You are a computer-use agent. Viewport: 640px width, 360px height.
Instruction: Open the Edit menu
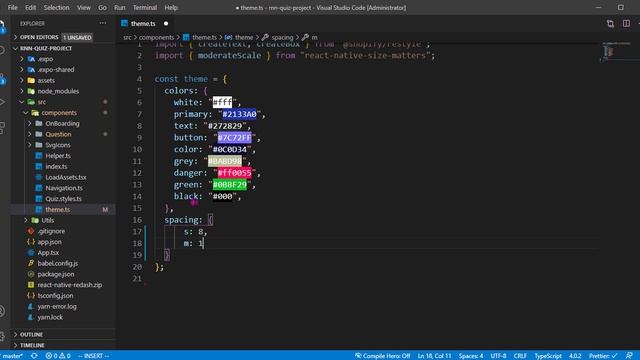(30, 7)
